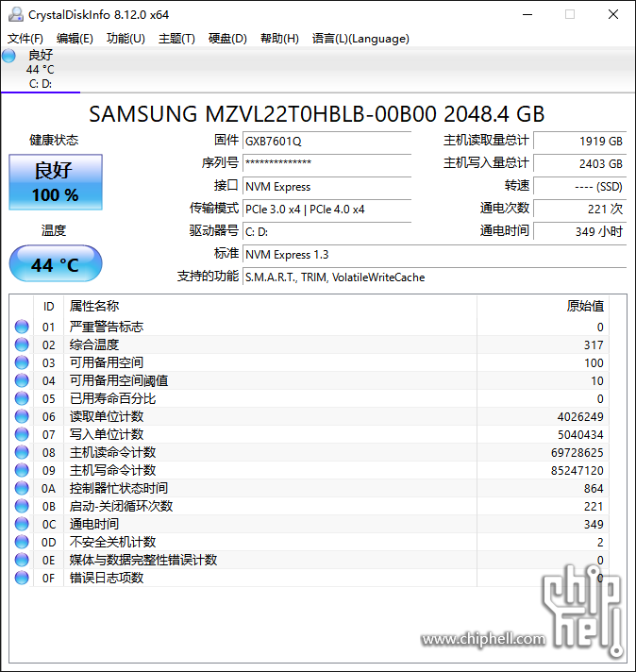Click the blue disk status orb beside 良好
This screenshot has width=636, height=672.
pyautogui.click(x=8, y=56)
